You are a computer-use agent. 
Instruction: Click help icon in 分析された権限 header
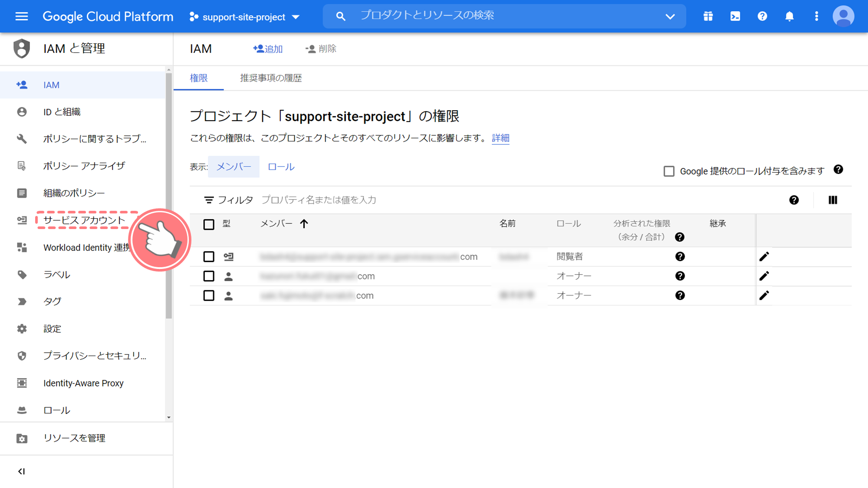coord(680,237)
